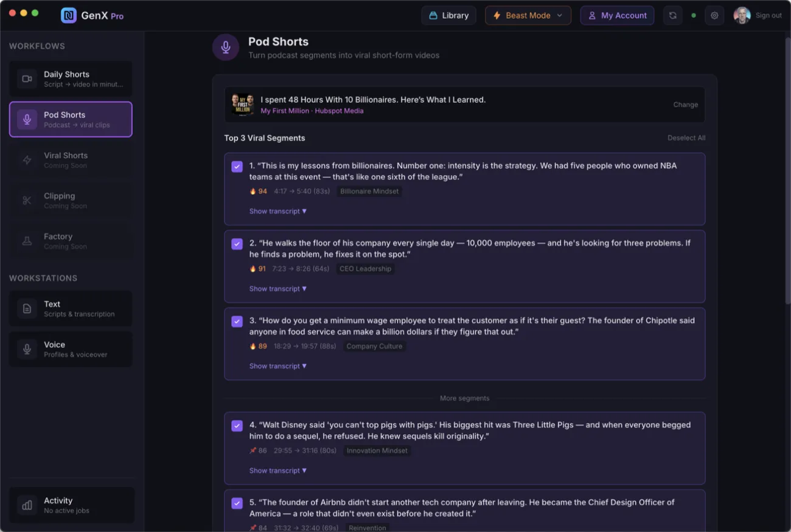This screenshot has height=532, width=791.
Task: Click the refresh icon in top bar
Action: click(x=672, y=16)
